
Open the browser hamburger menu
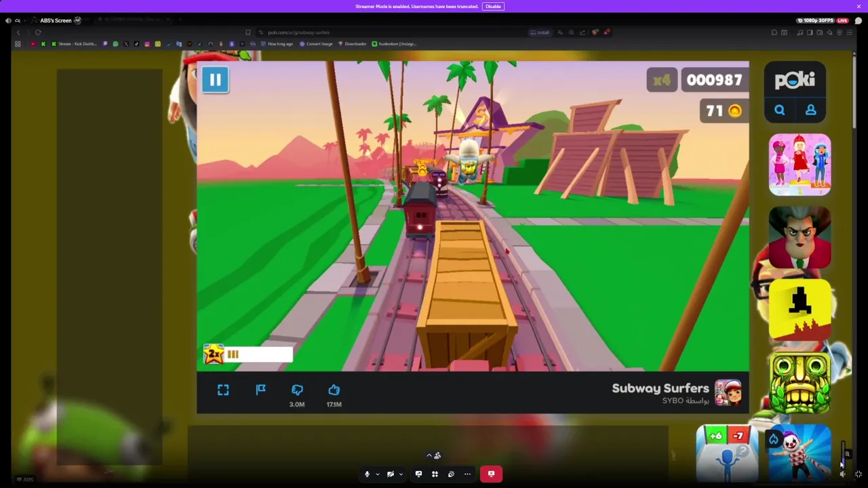[850, 33]
